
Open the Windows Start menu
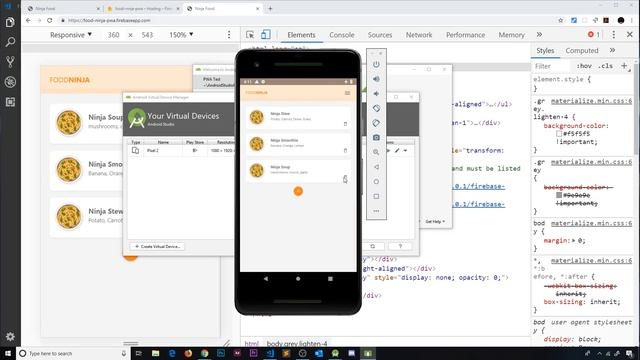[x=8, y=353]
